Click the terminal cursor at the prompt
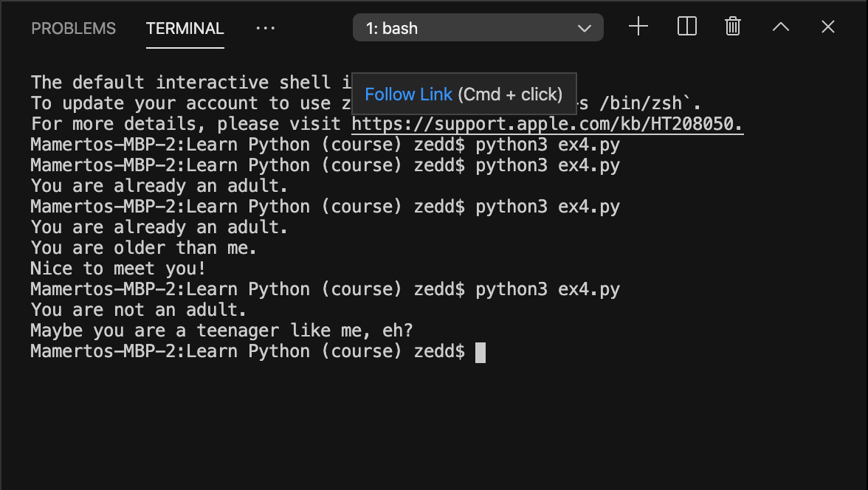868x490 pixels. tap(480, 352)
